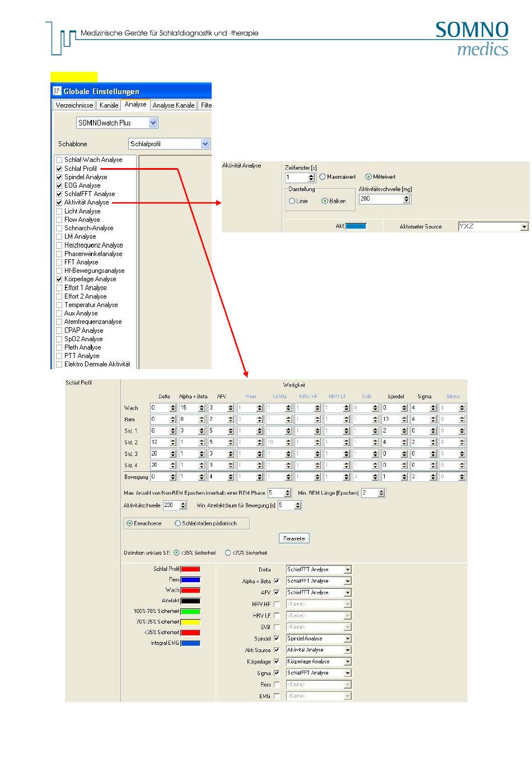The width and height of the screenshot is (532, 767).
Task: Click the Min. REM Länge stepper
Action: [x=381, y=493]
